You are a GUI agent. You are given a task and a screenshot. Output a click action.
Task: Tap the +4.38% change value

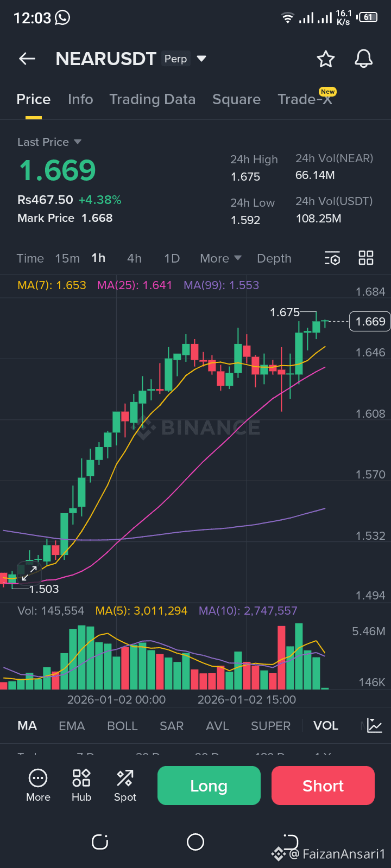pyautogui.click(x=100, y=200)
